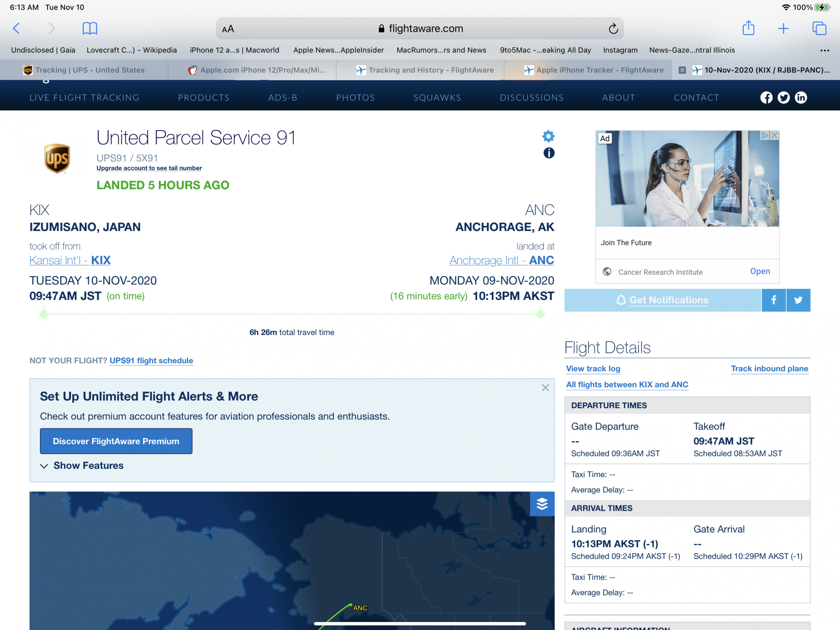Open News-Gazette bookmark
Screen dimensions: 840x630
(692, 50)
